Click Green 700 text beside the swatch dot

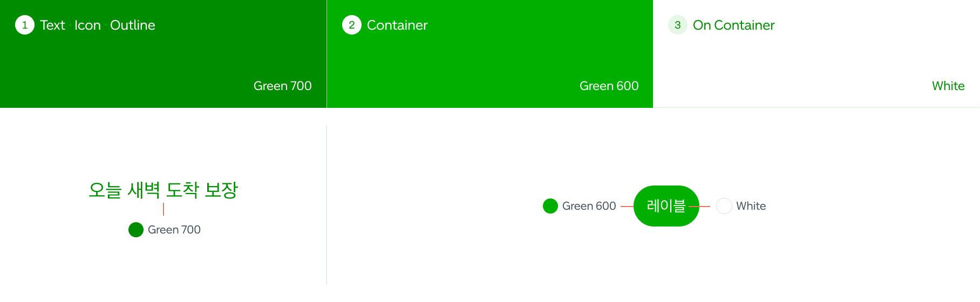[174, 230]
